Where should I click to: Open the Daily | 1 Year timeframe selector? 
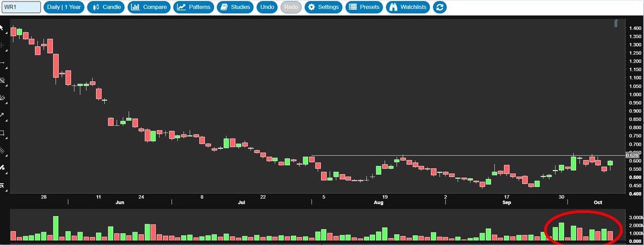(64, 8)
